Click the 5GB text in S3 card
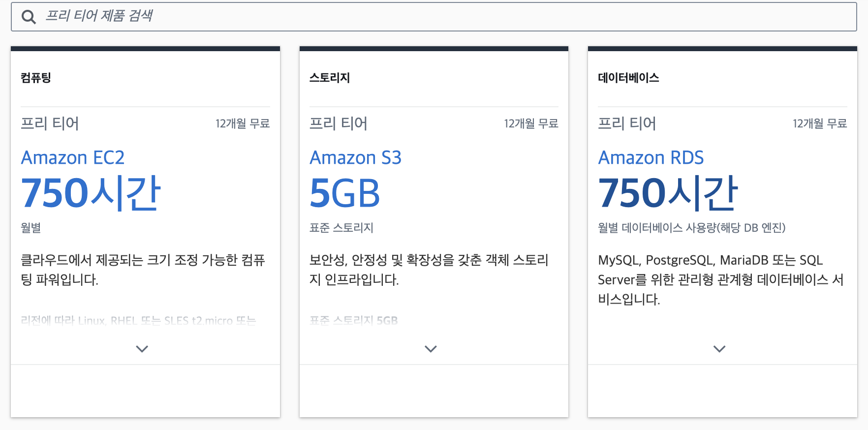 (x=344, y=193)
